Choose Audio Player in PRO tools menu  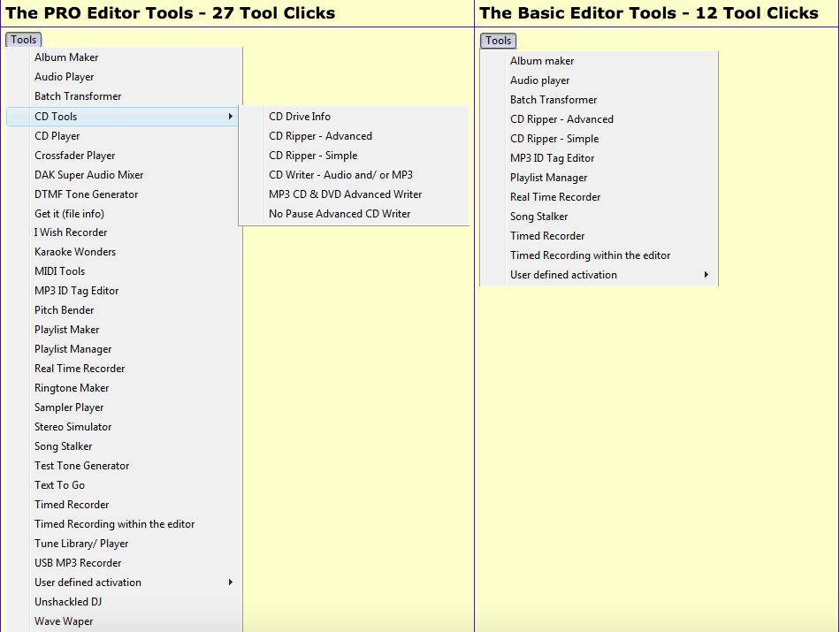click(x=65, y=77)
